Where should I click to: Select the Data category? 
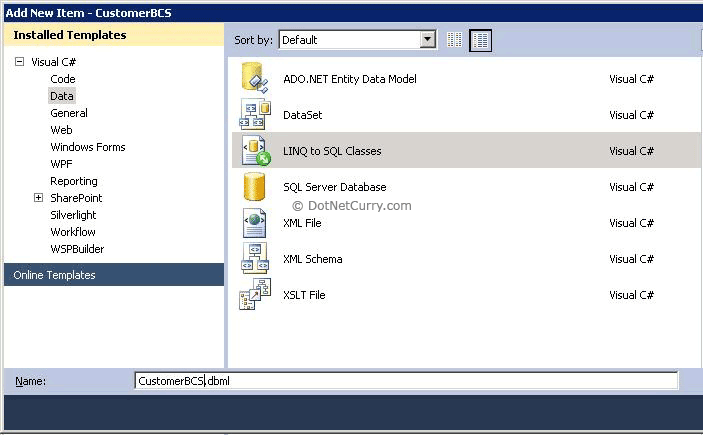(62, 96)
